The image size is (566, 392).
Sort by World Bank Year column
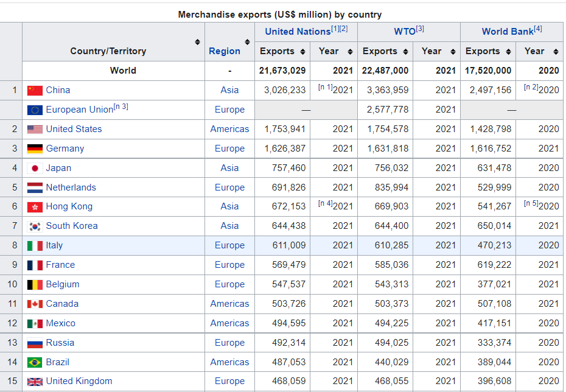(556, 52)
